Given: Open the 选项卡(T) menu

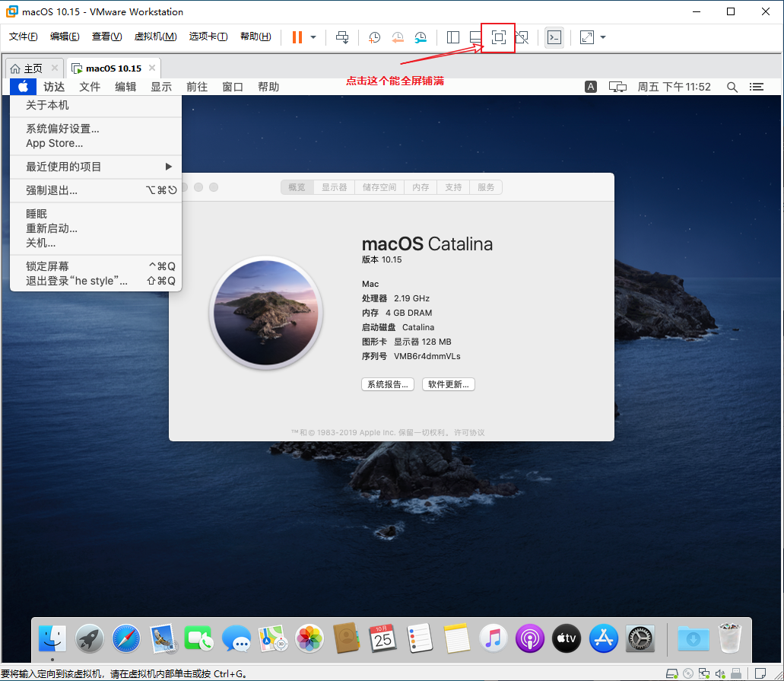Looking at the screenshot, I should click(208, 37).
